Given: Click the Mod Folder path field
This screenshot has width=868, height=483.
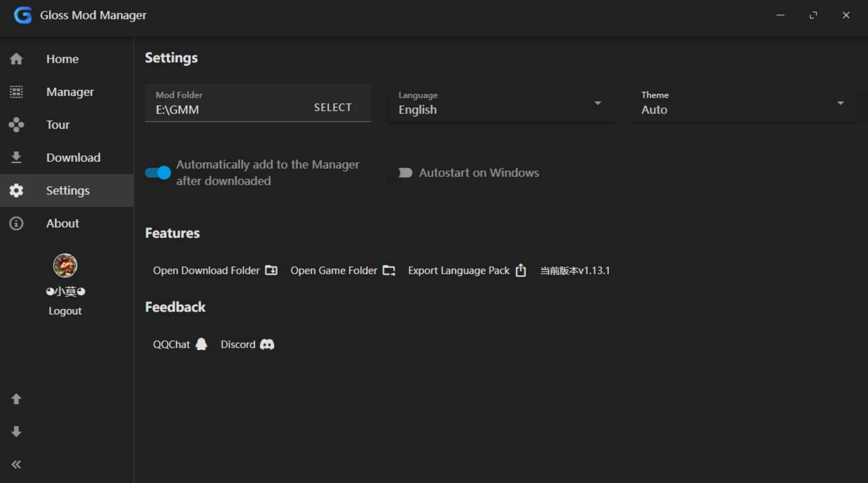Looking at the screenshot, I should point(202,109).
